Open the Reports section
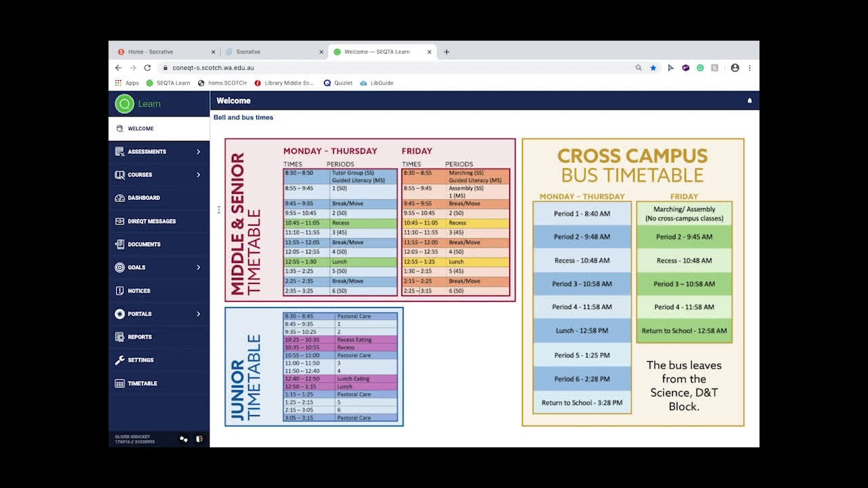 (x=120, y=337)
